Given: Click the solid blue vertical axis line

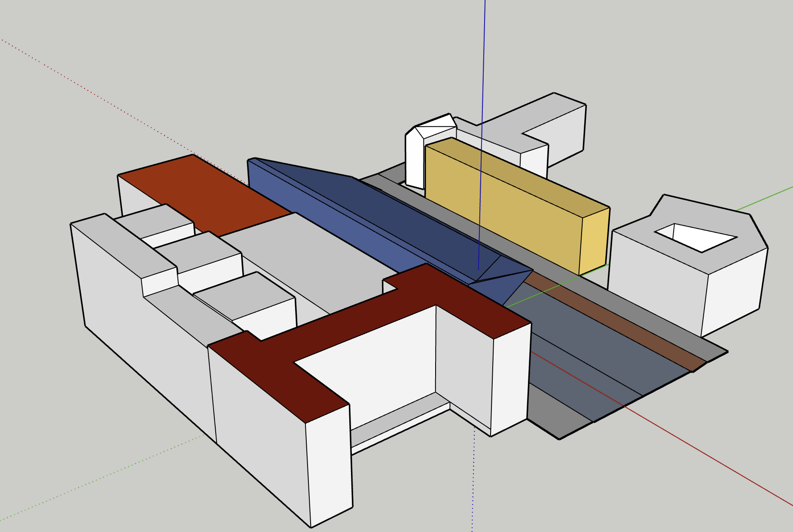Looking at the screenshot, I should tap(484, 64).
